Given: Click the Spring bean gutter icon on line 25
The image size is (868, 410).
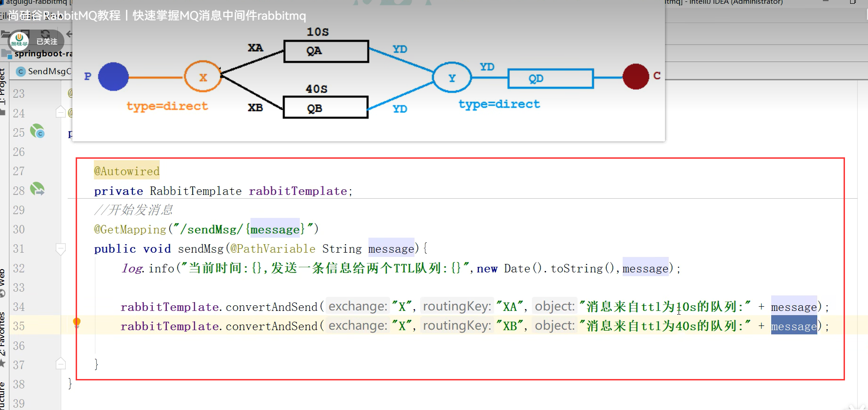Looking at the screenshot, I should (37, 131).
